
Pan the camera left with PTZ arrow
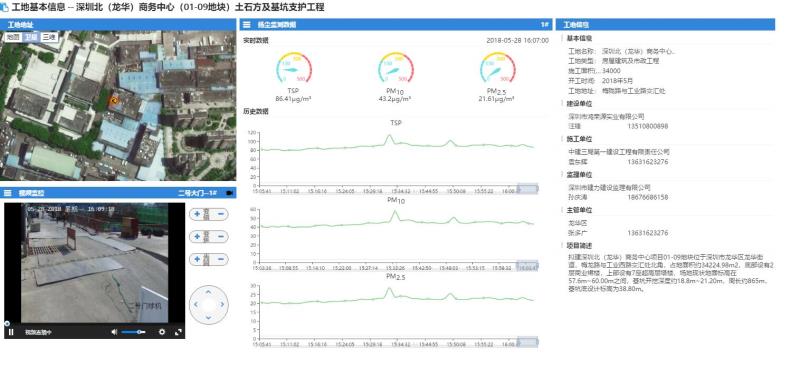point(195,305)
